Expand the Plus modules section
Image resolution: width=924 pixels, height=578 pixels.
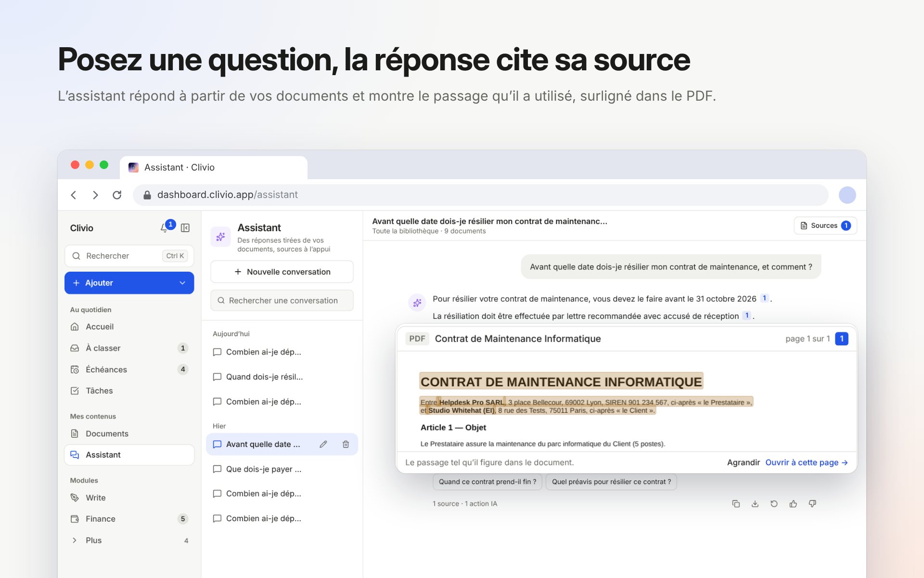pos(129,540)
